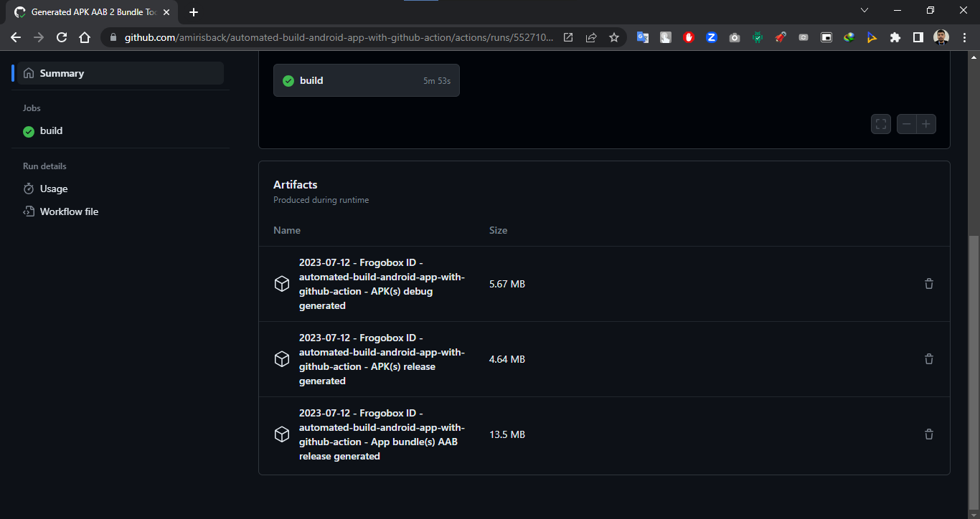
Task: Share this page from address bar
Action: tap(591, 37)
